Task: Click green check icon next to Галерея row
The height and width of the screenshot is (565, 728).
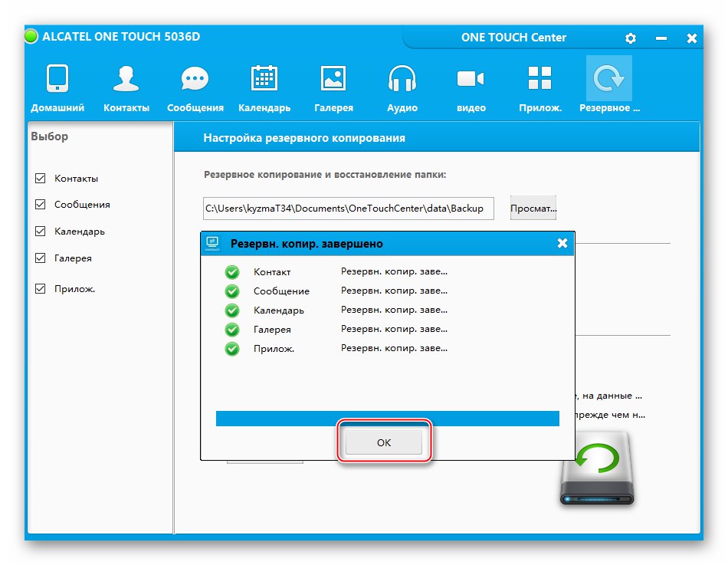Action: [x=232, y=330]
